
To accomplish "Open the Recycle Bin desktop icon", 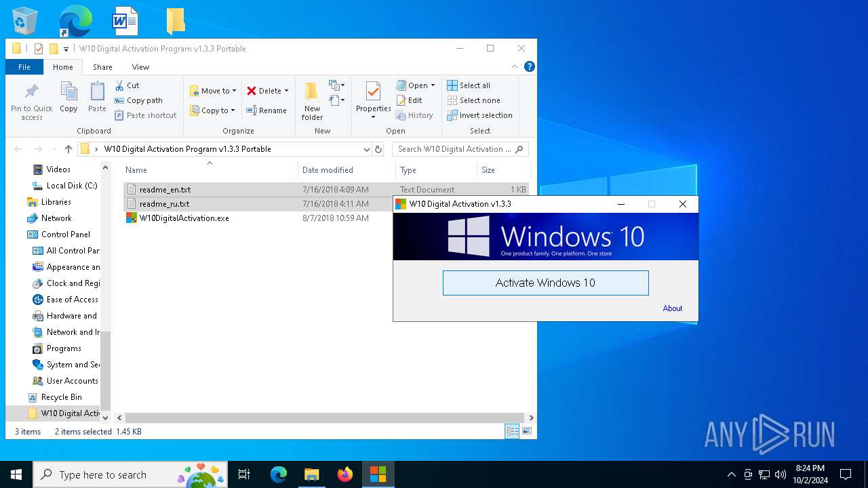I will point(25,21).
